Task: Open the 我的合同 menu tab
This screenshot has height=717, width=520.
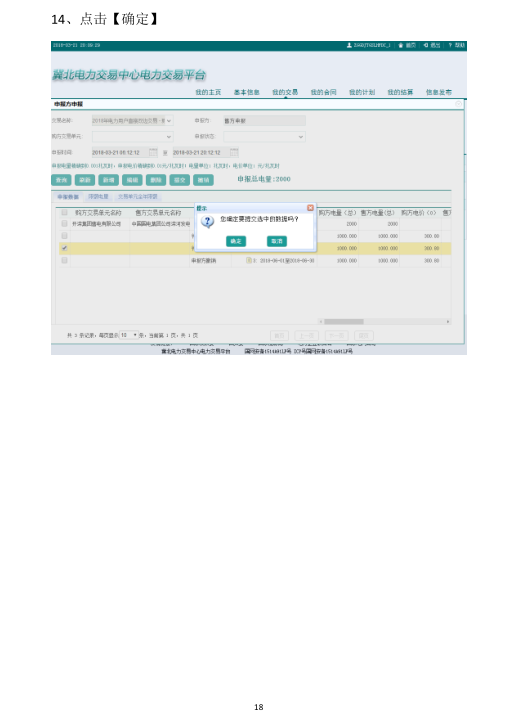Action: [324, 92]
